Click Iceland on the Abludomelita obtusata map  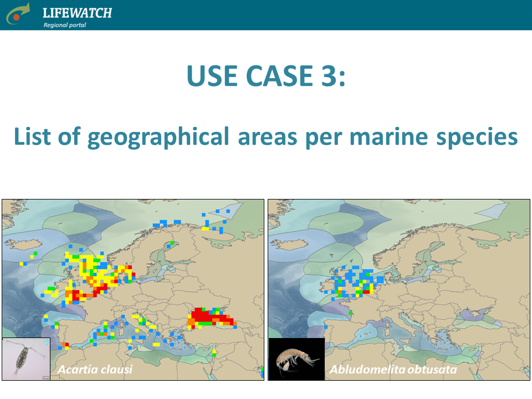[x=284, y=245]
